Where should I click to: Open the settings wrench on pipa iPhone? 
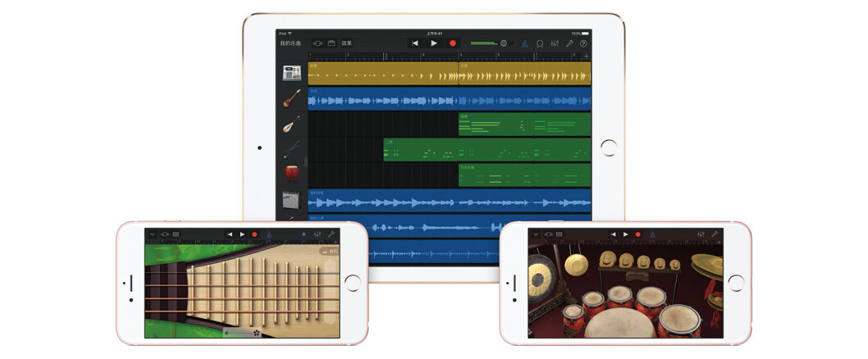[331, 234]
